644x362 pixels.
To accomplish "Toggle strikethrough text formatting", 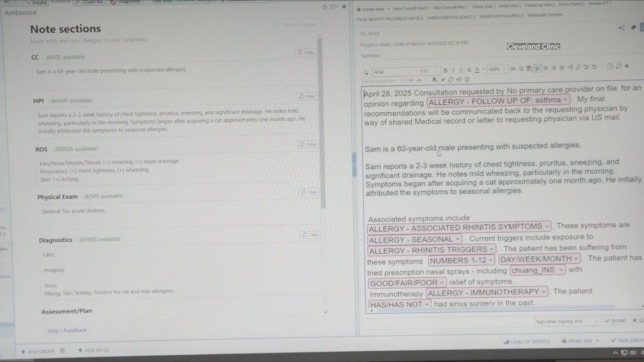I will 469,70.
